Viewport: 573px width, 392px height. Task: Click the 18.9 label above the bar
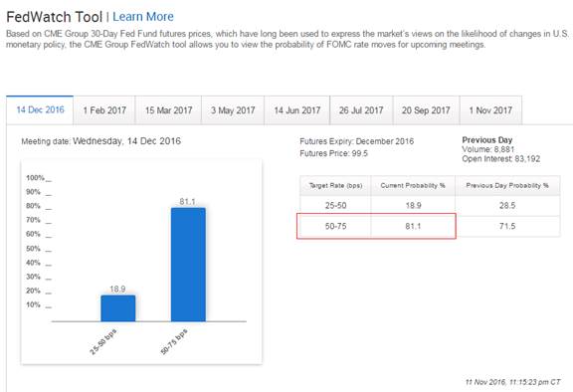coord(117,289)
